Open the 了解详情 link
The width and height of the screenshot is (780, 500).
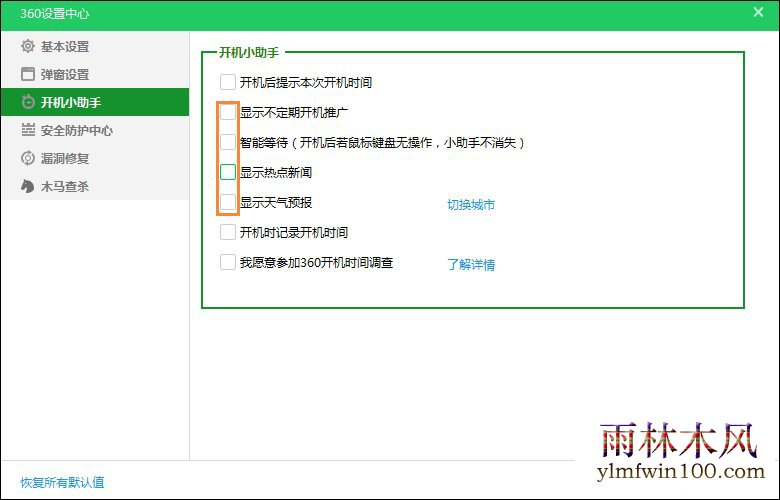coord(471,264)
